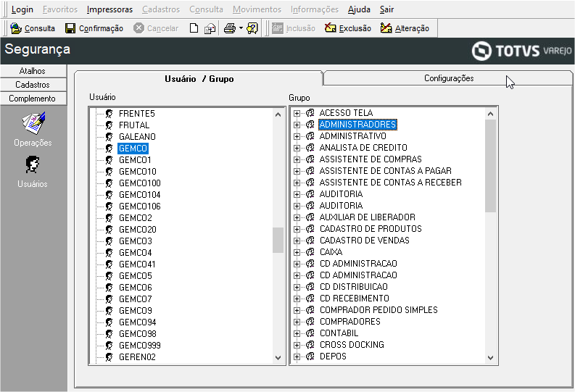Click the Consulta toolbar button
Viewport: 575px width, 392px height.
33,28
